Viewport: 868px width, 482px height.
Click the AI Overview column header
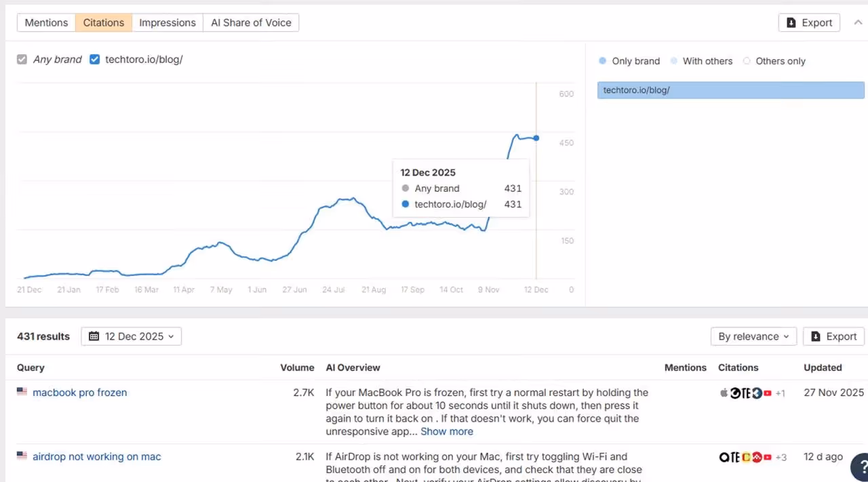[353, 367]
